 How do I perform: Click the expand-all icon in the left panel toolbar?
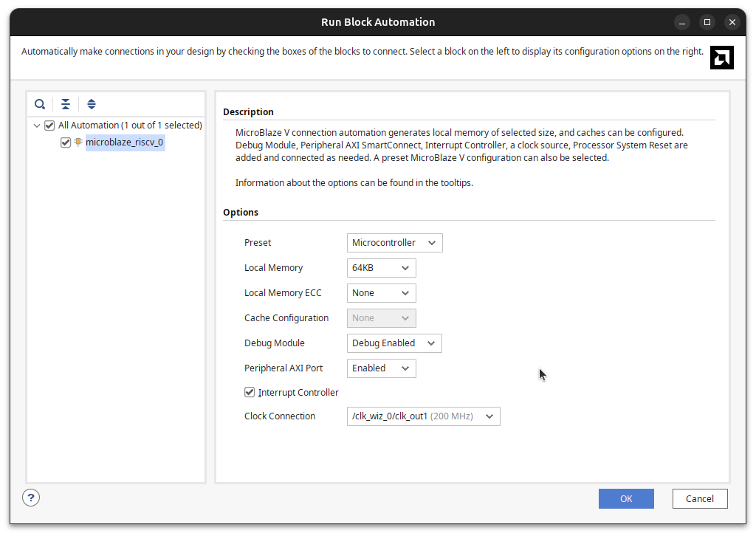tap(92, 103)
